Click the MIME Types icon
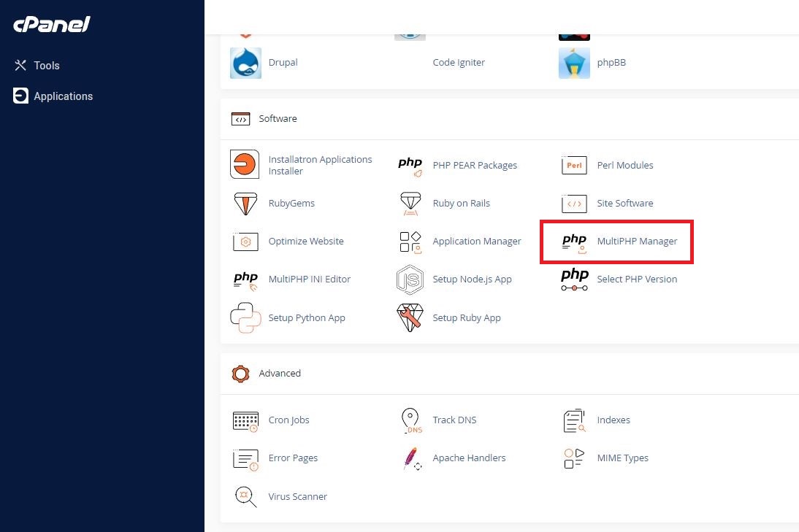Screen dimensions: 799x532 (574, 458)
